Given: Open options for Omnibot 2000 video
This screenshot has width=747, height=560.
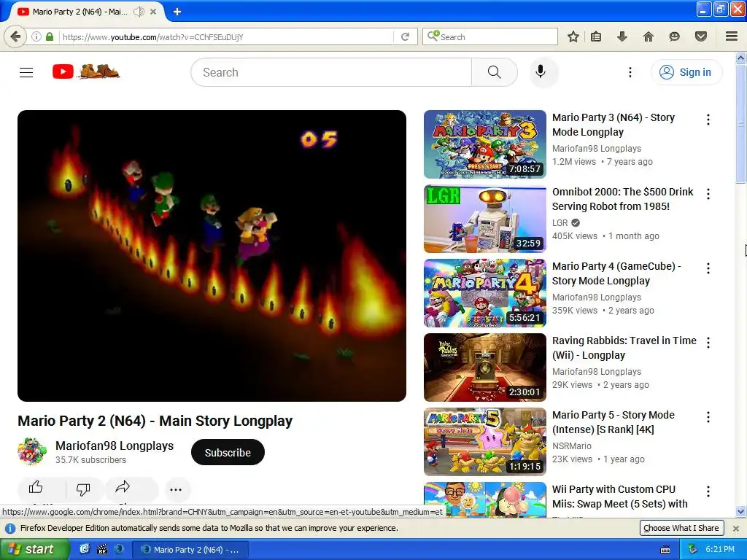Looking at the screenshot, I should coord(708,194).
